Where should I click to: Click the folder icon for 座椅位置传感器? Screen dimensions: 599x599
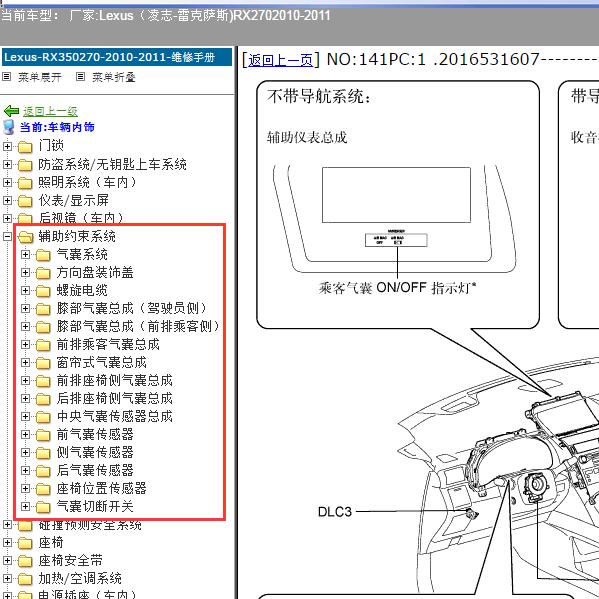(43, 489)
